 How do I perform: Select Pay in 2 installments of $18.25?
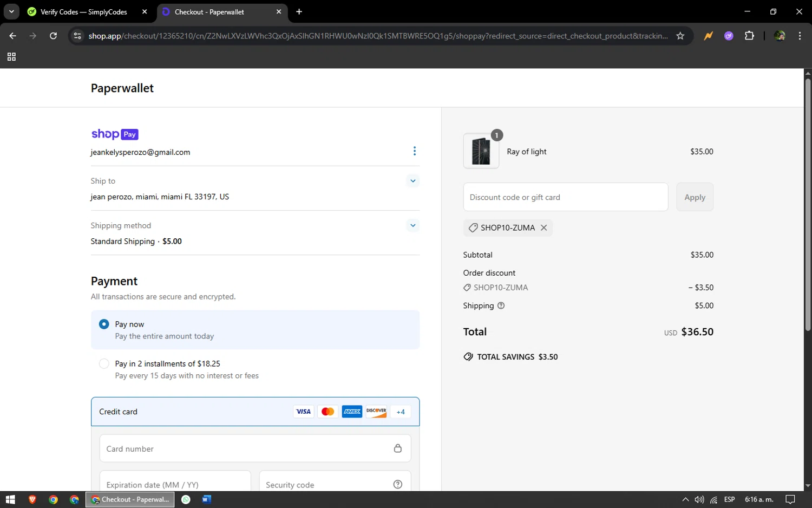tap(104, 363)
